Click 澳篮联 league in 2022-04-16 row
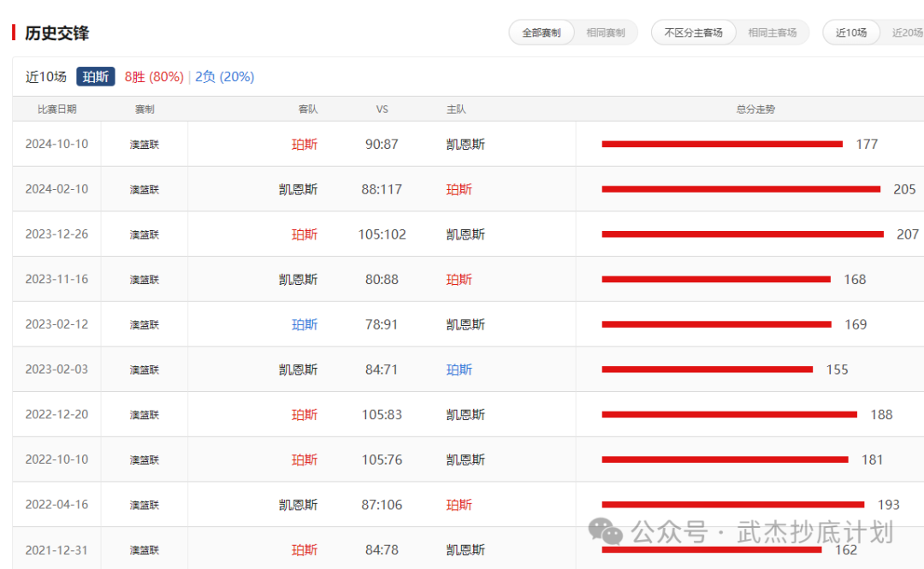Image resolution: width=924 pixels, height=569 pixels. [x=145, y=506]
